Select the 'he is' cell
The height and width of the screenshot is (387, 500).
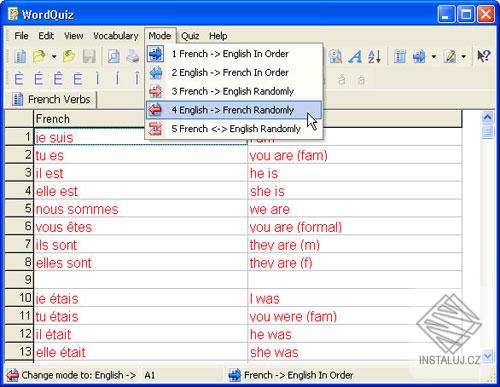[x=355, y=173]
